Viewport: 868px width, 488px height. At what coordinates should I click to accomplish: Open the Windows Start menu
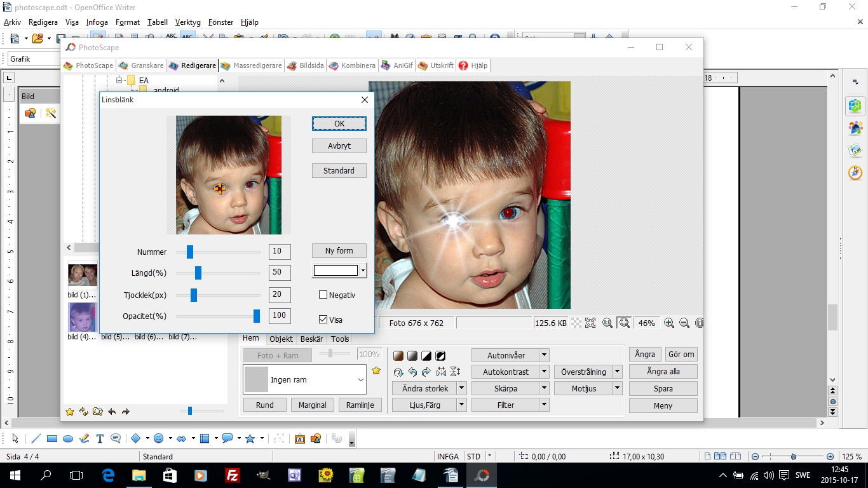[15, 475]
